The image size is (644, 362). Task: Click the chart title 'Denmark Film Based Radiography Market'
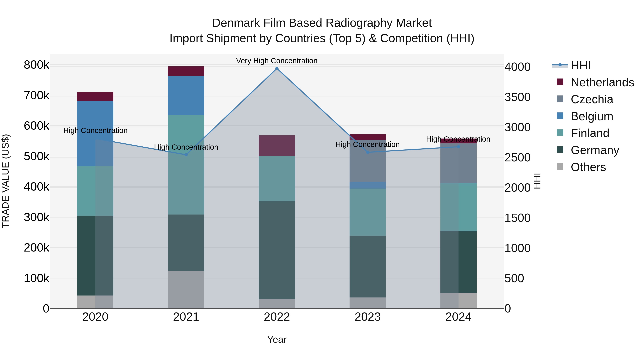[322, 23]
